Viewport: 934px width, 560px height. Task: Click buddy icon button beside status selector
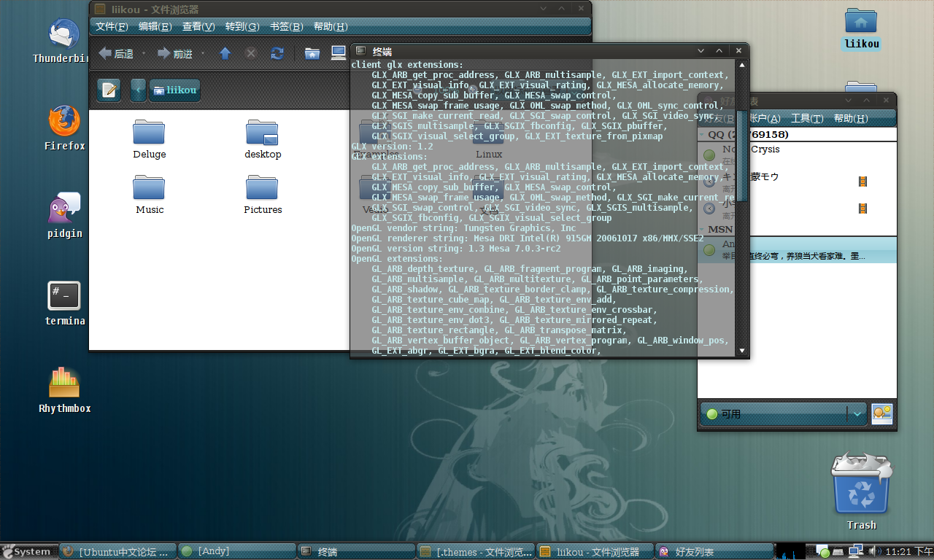point(881,413)
